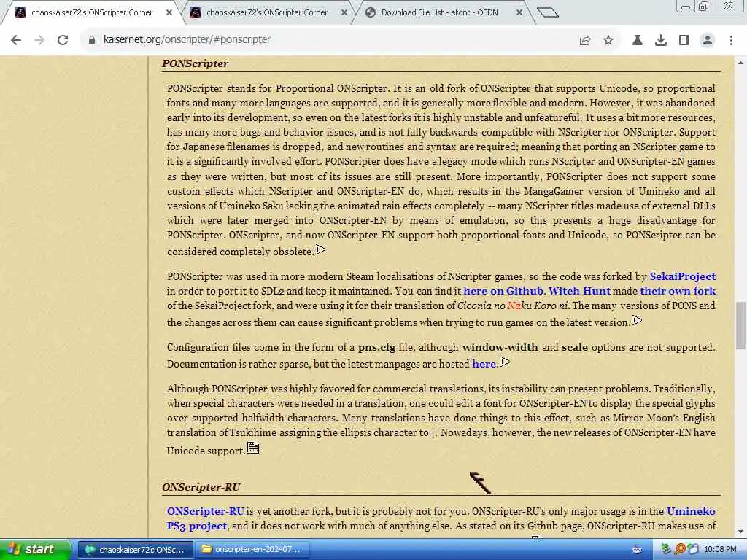Open 'here on Github' link
The image size is (747, 560).
(x=503, y=291)
